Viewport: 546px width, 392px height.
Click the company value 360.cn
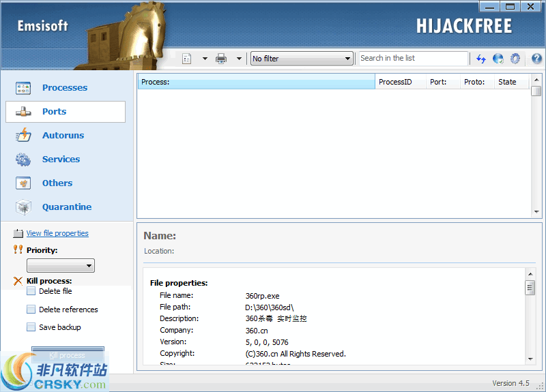point(257,331)
